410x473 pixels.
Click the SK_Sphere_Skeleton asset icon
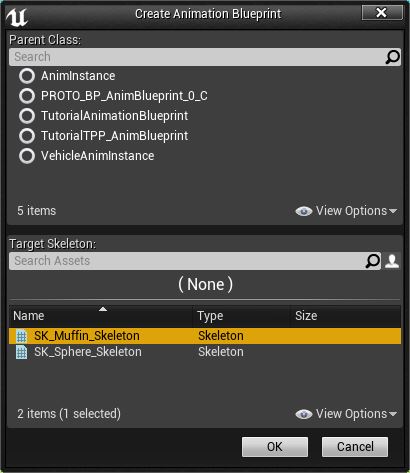click(x=21, y=352)
